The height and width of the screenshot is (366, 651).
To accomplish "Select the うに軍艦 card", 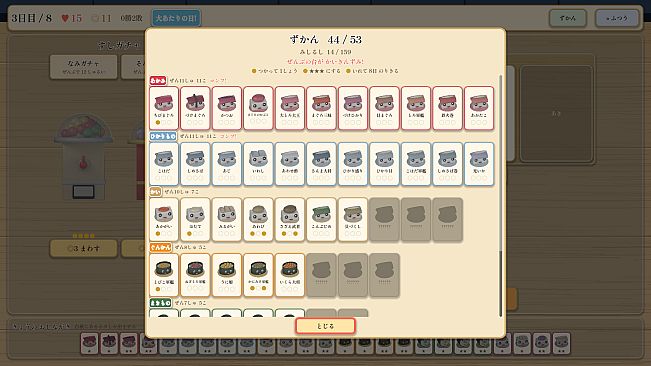I will [227, 275].
